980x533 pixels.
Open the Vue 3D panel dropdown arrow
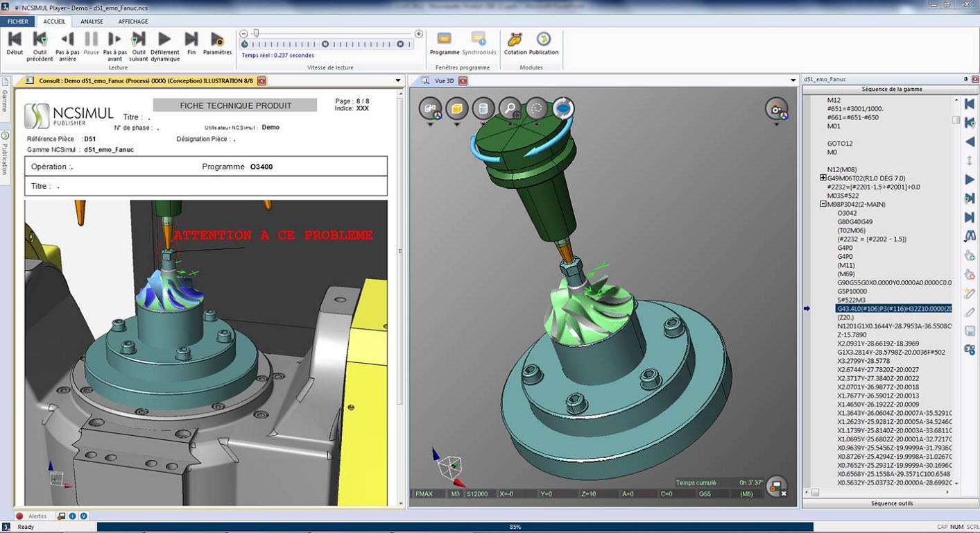[793, 81]
